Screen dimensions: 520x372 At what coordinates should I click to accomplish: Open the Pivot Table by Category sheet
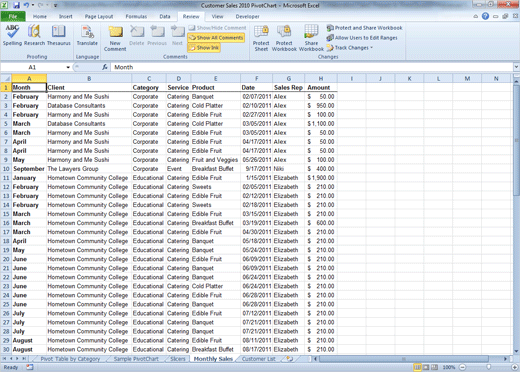coord(70,359)
